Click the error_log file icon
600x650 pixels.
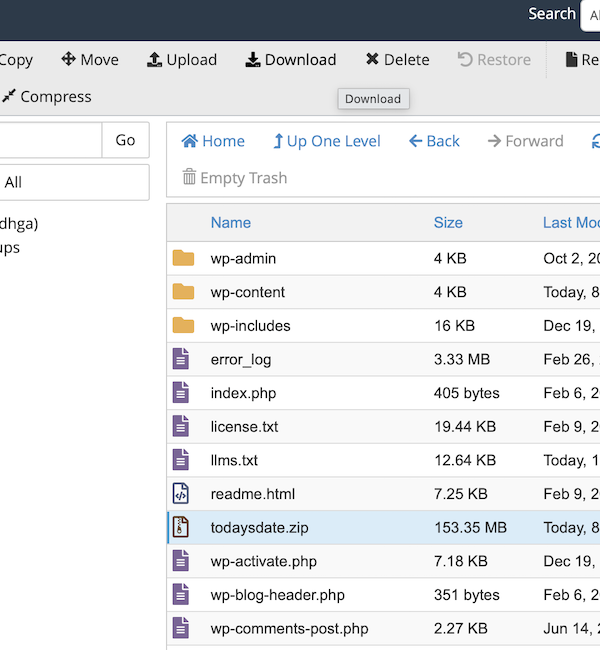181,359
